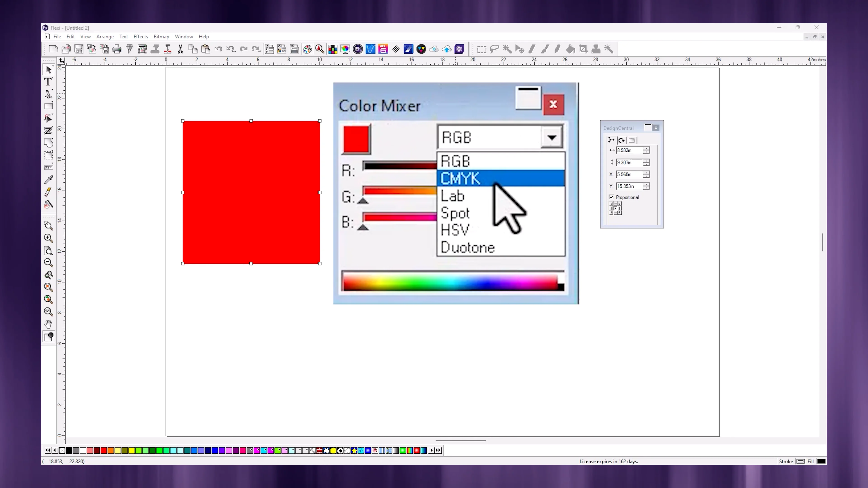The width and height of the screenshot is (868, 488).
Task: Pick yellow swatch in bottom color palette
Action: tap(131, 450)
